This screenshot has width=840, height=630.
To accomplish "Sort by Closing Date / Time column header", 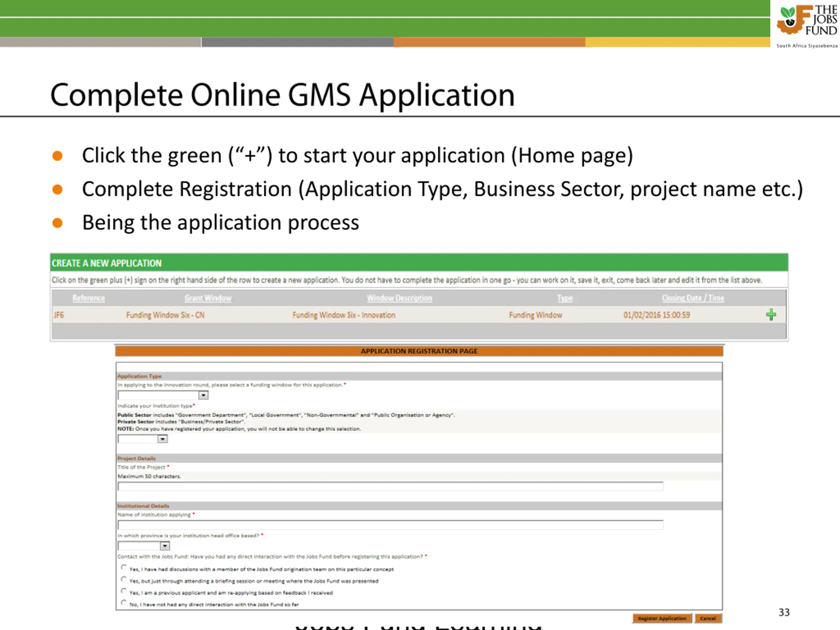I will (693, 298).
